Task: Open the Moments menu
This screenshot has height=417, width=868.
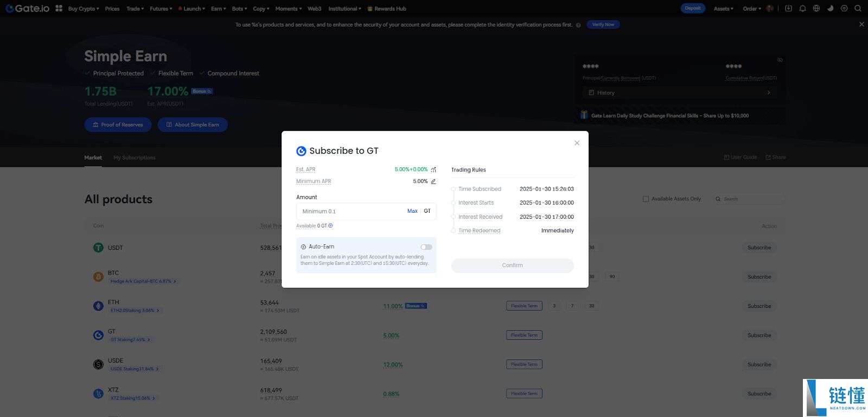Action: pos(288,9)
